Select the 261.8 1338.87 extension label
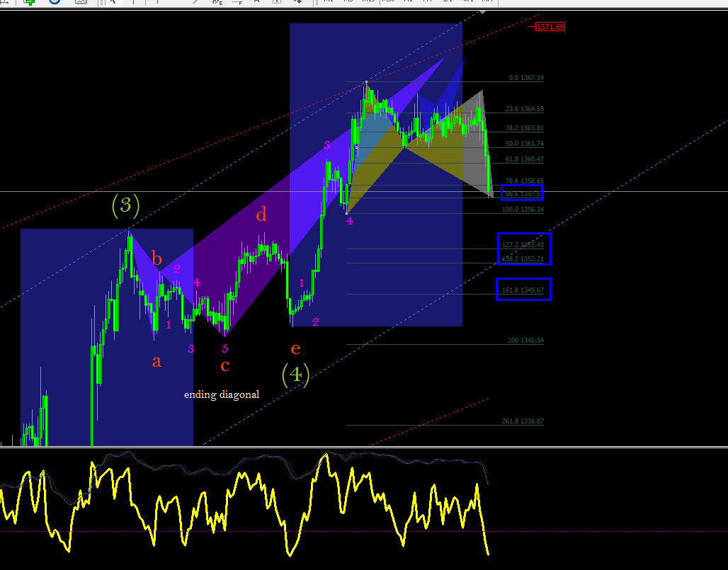Image resolution: width=728 pixels, height=570 pixels. coord(523,421)
